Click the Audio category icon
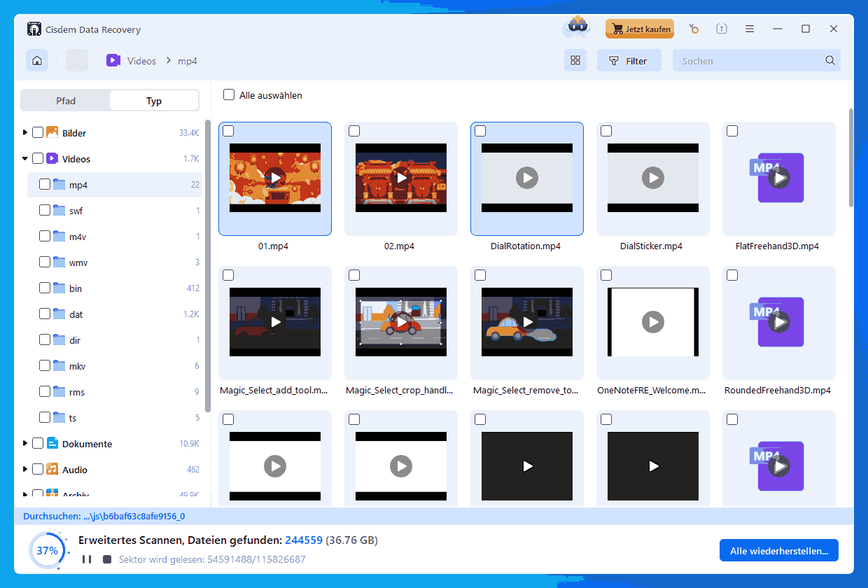868x588 pixels. coord(52,469)
